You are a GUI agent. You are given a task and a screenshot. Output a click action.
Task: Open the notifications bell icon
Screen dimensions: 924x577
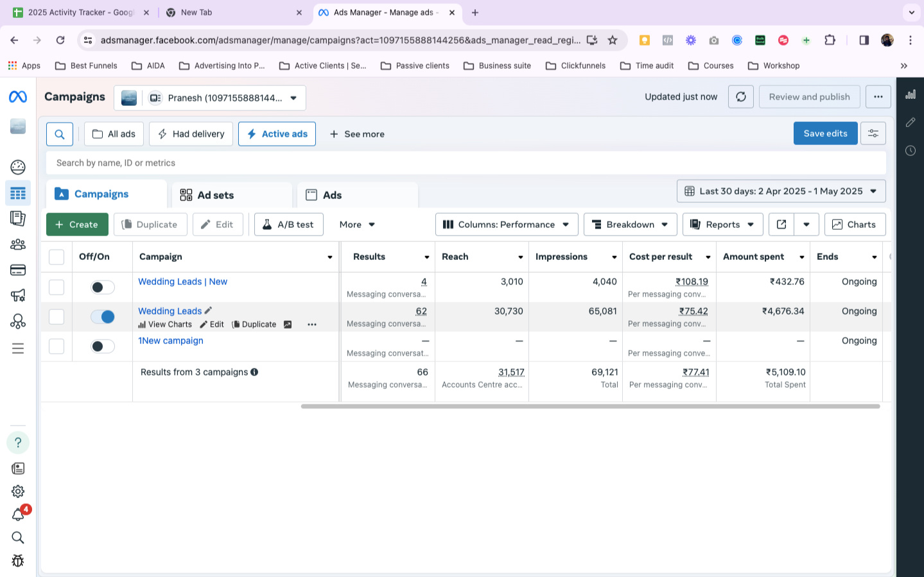[x=18, y=514]
